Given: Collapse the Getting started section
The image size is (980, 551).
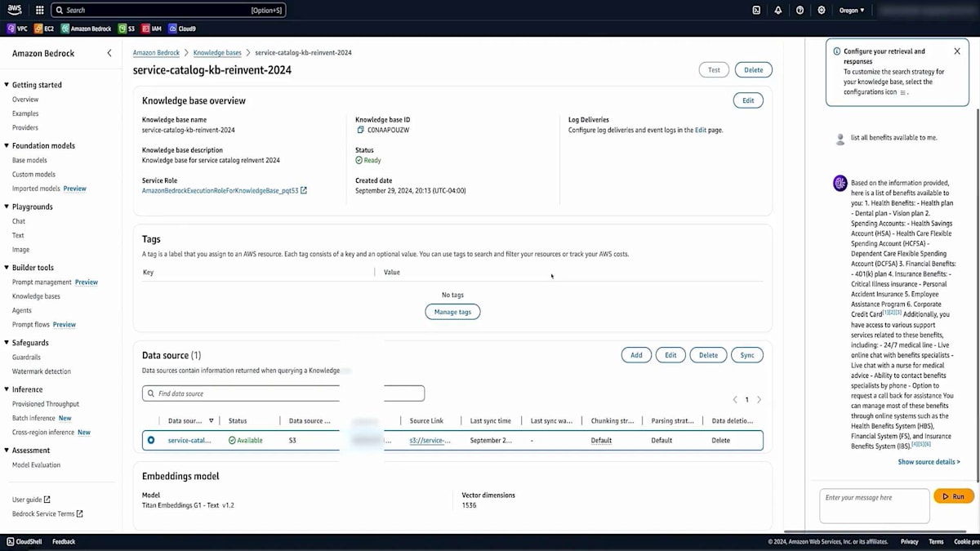Looking at the screenshot, I should 7,85.
